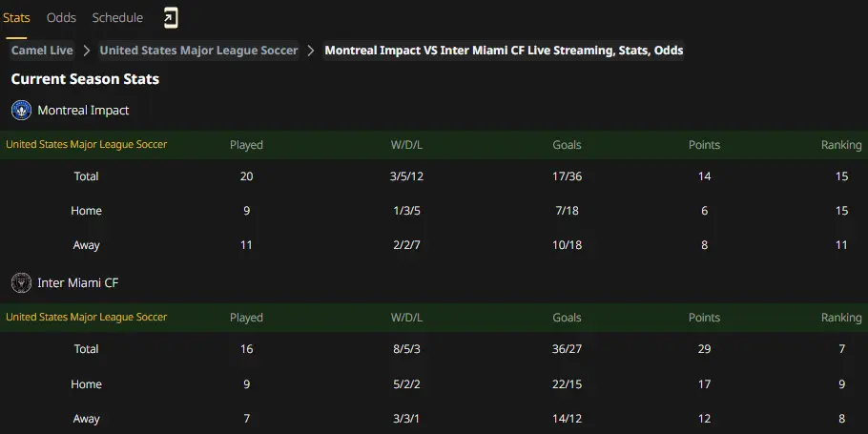The width and height of the screenshot is (868, 434).
Task: Click Montreal Impact's Total row label
Action: (x=87, y=176)
